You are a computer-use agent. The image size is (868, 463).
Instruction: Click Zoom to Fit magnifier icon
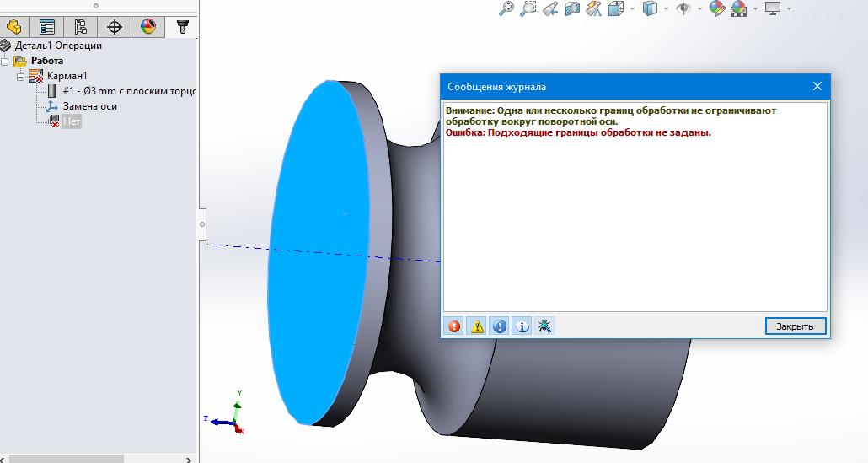point(506,8)
